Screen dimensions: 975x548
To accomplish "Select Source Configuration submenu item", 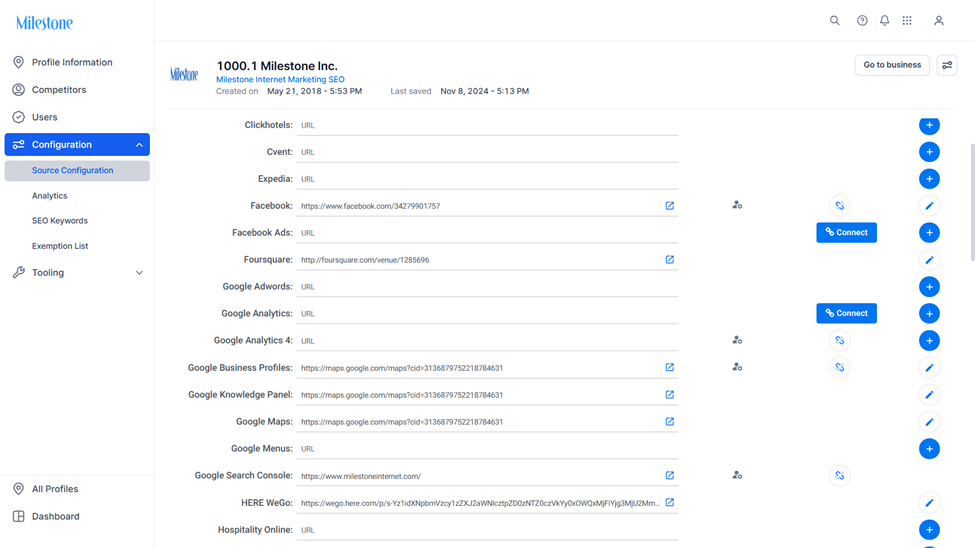I will click(x=77, y=170).
